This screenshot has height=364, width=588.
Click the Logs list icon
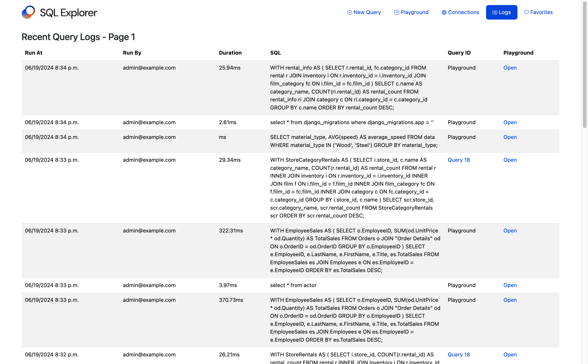[x=495, y=12]
